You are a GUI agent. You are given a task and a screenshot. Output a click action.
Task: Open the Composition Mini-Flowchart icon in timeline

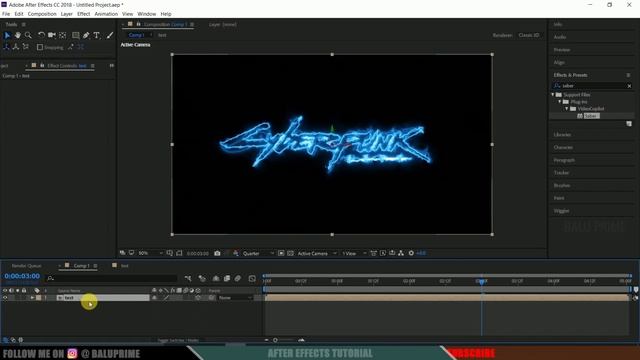[x=188, y=278]
